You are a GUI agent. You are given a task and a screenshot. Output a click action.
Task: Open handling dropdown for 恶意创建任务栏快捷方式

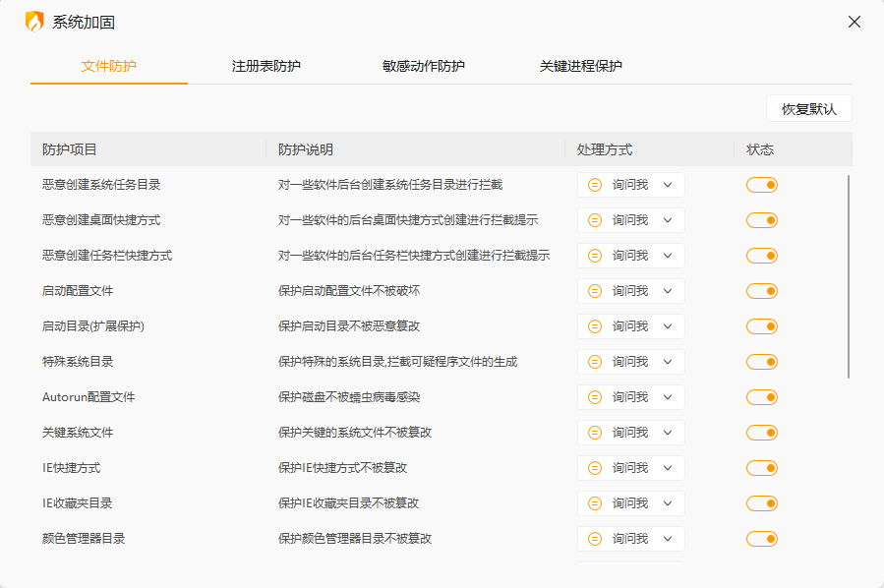point(631,256)
